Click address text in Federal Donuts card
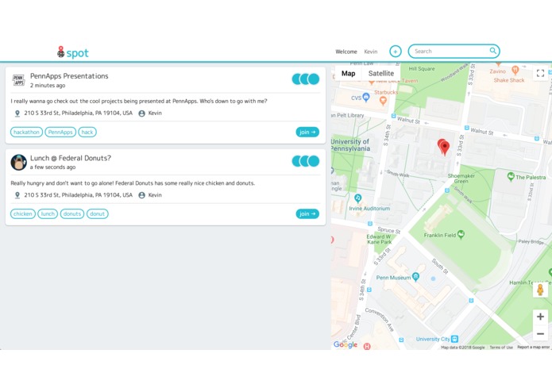The width and height of the screenshot is (552, 392). pyautogui.click(x=78, y=195)
